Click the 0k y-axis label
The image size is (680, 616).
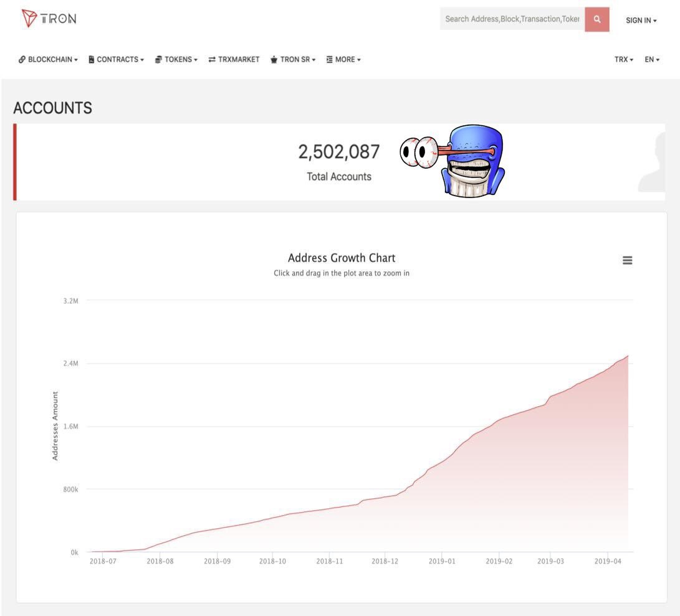(74, 552)
